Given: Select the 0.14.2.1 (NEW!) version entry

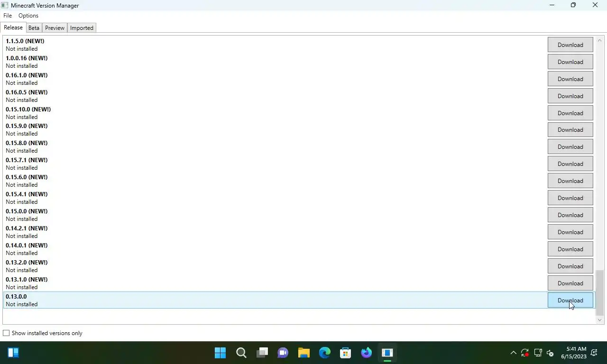Looking at the screenshot, I should point(299,232).
